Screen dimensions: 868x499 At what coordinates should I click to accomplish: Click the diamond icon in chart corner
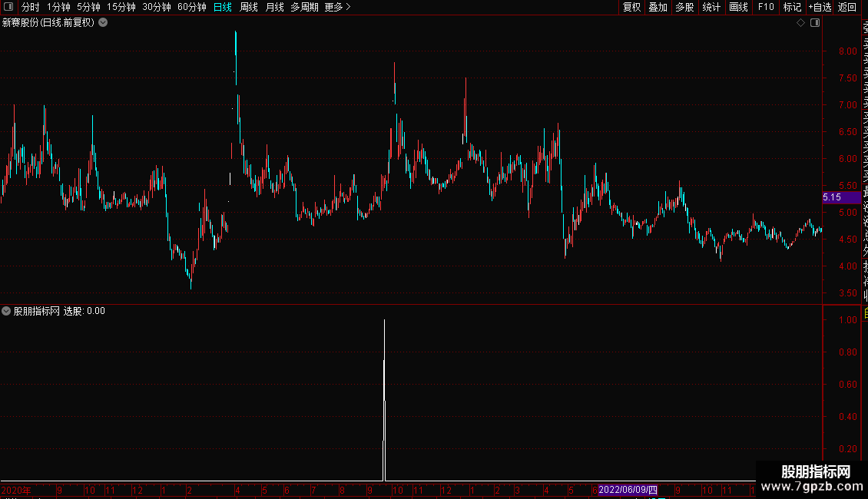pos(800,23)
